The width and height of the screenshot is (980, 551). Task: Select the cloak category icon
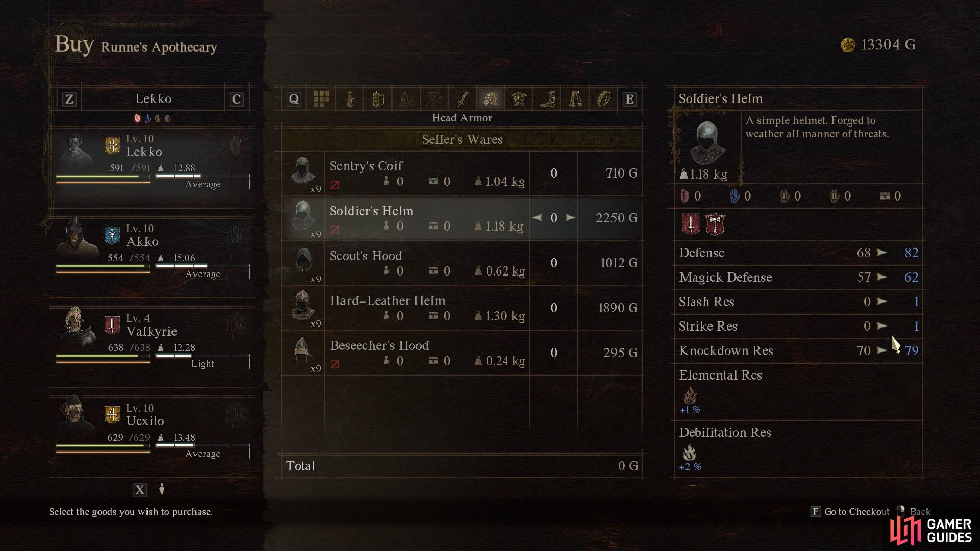[575, 99]
